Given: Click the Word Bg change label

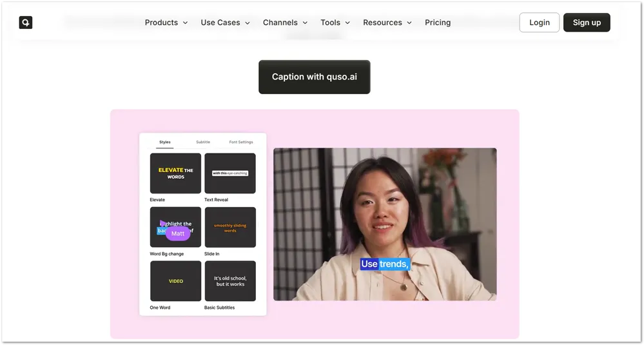Looking at the screenshot, I should coord(167,254).
